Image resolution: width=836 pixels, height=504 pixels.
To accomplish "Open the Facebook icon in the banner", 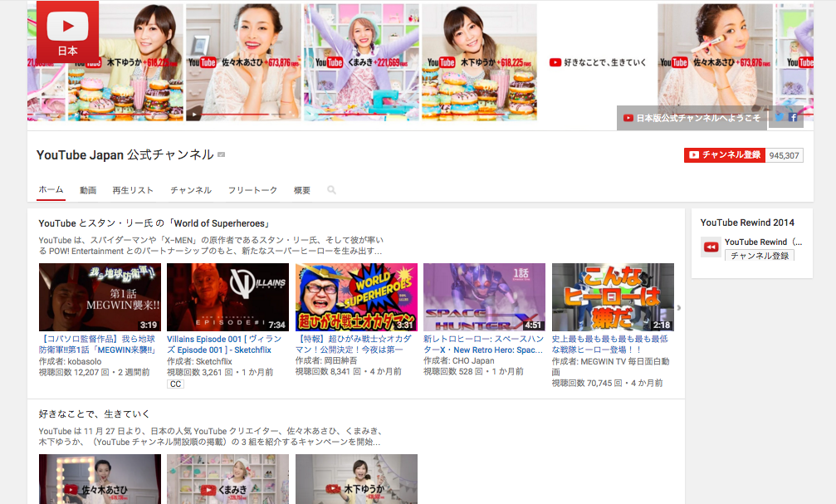I will point(794,117).
